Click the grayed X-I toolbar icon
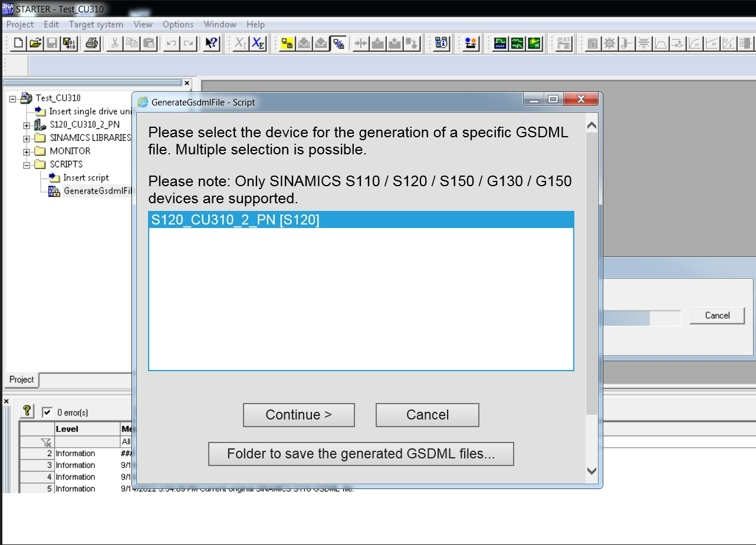 click(x=241, y=43)
